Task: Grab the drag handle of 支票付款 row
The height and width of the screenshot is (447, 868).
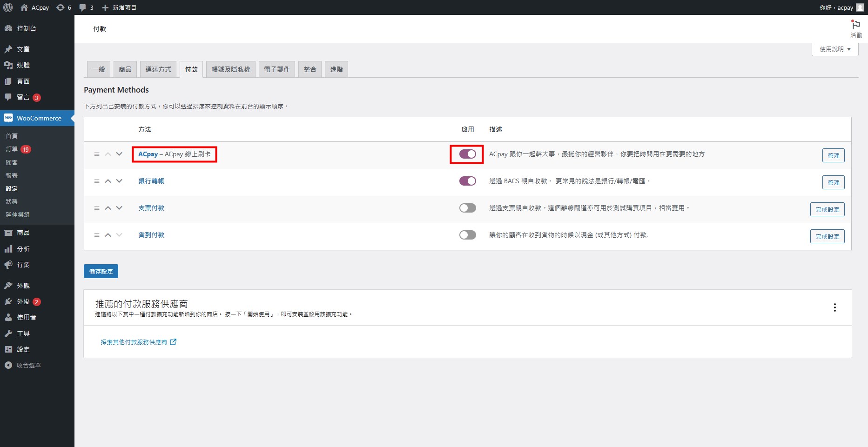Action: point(97,208)
